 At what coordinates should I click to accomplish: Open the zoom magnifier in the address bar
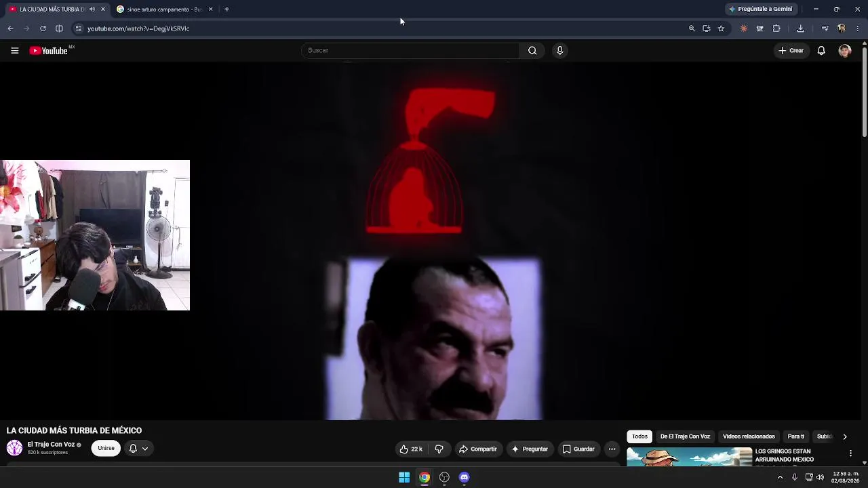692,28
